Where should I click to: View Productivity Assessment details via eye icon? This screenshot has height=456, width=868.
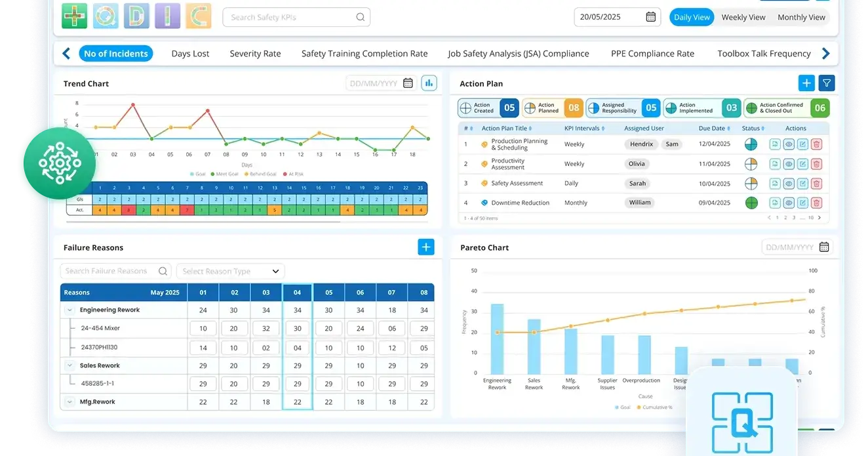point(789,163)
